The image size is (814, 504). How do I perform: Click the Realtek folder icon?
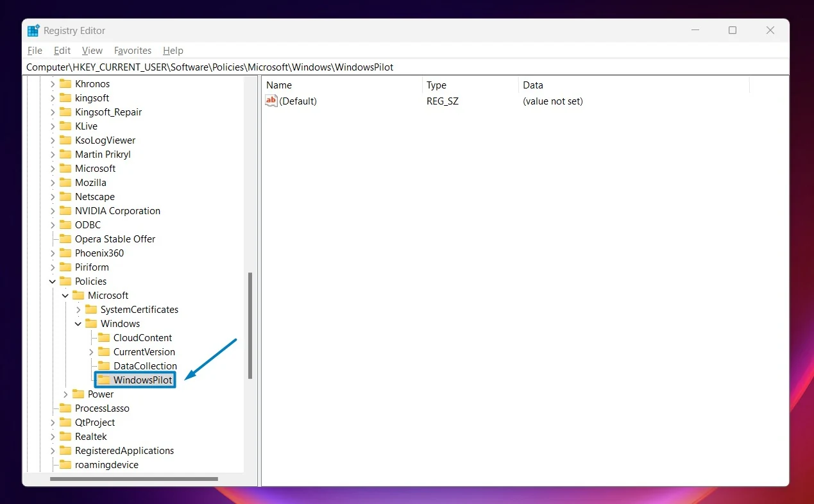click(x=65, y=437)
